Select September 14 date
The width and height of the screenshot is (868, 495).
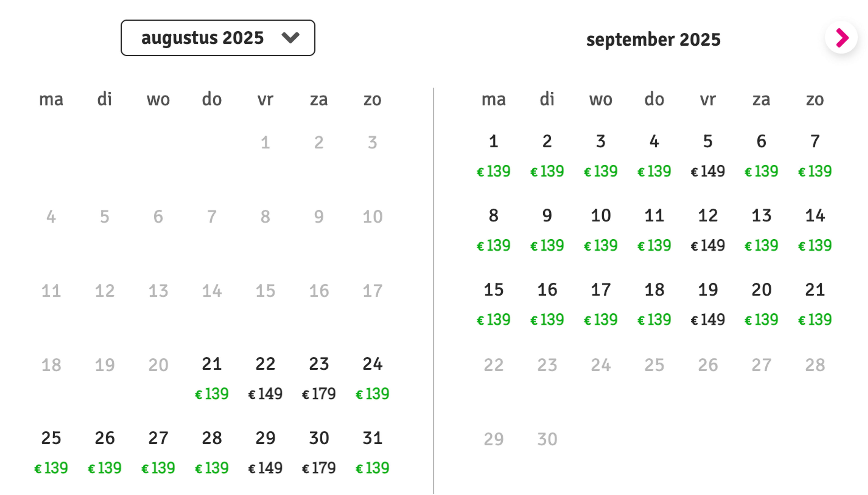coord(815,229)
